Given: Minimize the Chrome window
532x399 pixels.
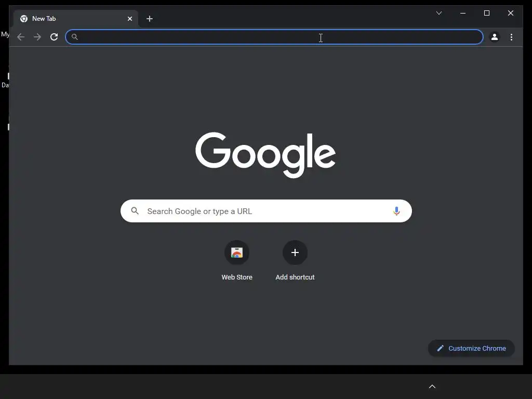Looking at the screenshot, I should click(463, 13).
